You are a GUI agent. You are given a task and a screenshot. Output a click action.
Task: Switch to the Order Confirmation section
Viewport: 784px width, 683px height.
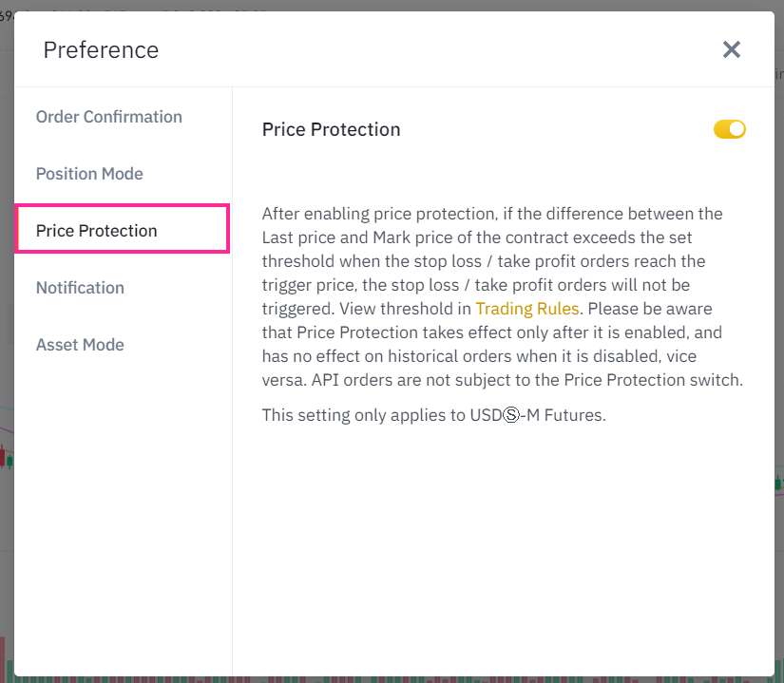coord(108,116)
